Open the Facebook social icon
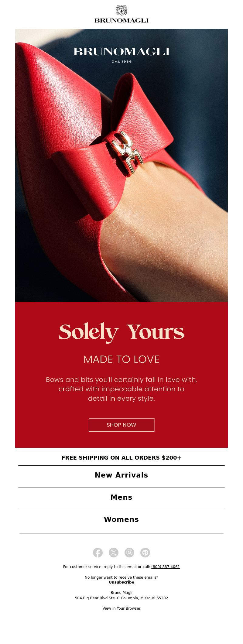Screen dimensions: 243x644 coord(98,552)
